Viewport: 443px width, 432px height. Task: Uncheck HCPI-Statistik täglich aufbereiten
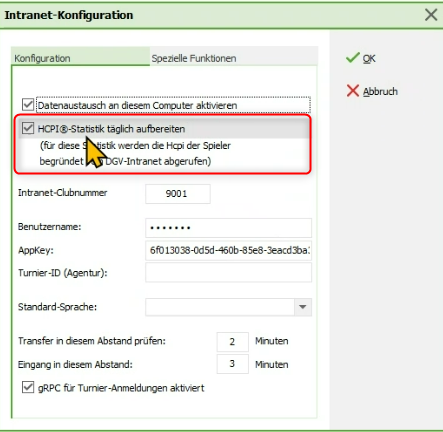click(28, 128)
